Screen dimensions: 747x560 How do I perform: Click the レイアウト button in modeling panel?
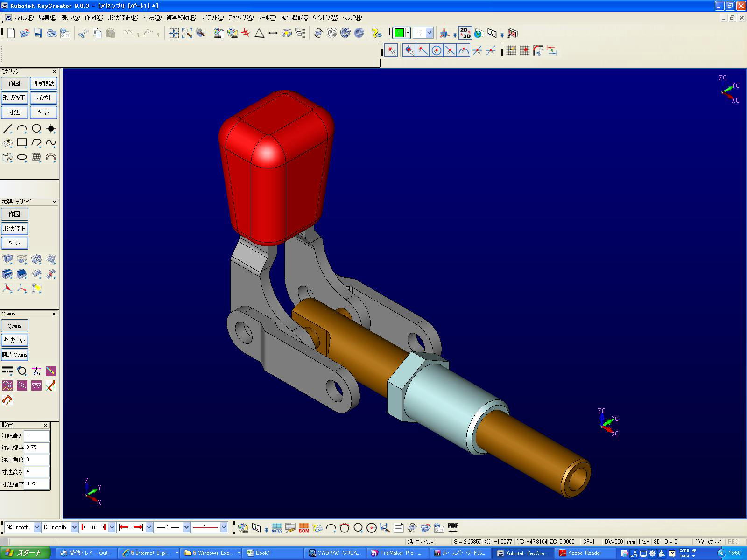coord(43,98)
